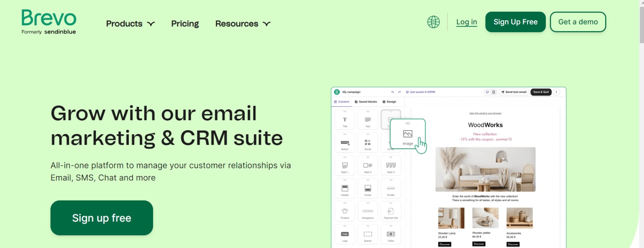Open the editor three-dot more menu
644x248 pixels.
(557, 92)
